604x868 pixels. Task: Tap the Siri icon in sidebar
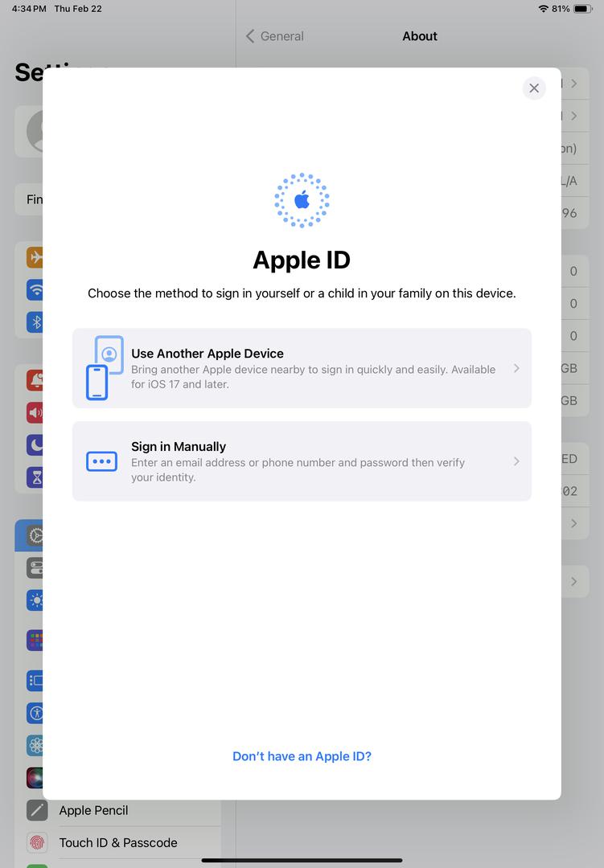click(x=35, y=778)
